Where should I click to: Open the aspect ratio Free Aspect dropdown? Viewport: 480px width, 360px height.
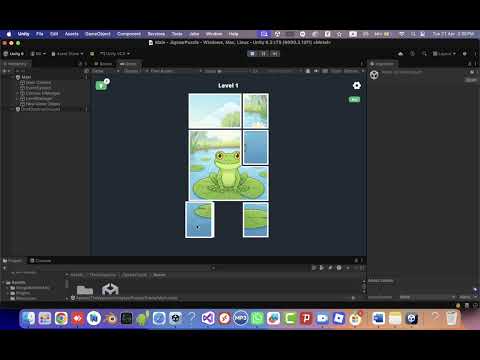pyautogui.click(x=173, y=71)
